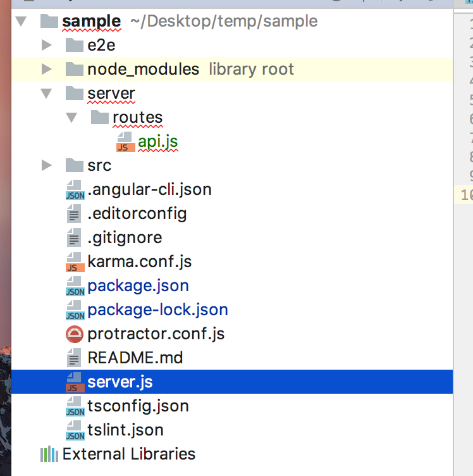Click the tslint.json JSON icon
473x476 pixels.
click(x=75, y=430)
